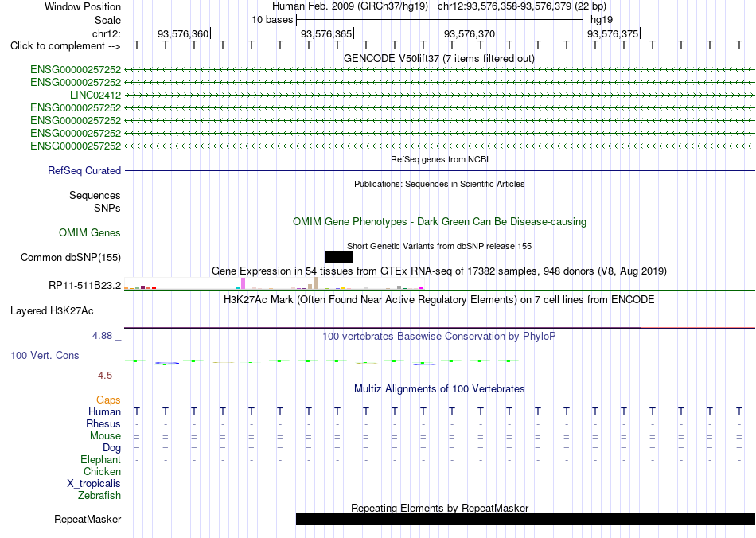Click the SNPs track label

pyautogui.click(x=107, y=208)
